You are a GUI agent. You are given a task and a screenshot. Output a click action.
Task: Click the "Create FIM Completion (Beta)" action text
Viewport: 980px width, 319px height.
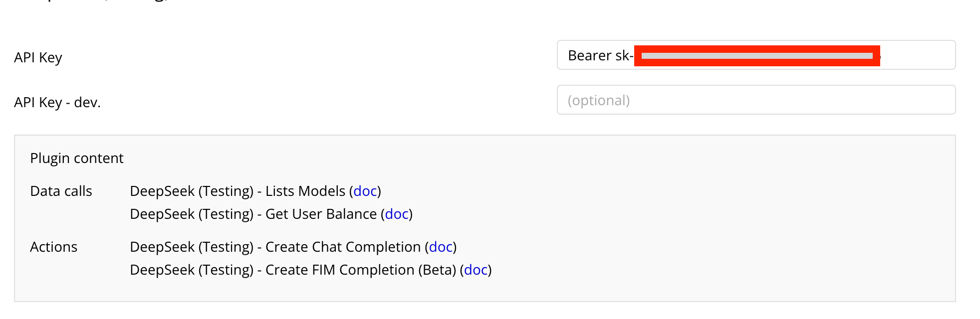point(360,270)
